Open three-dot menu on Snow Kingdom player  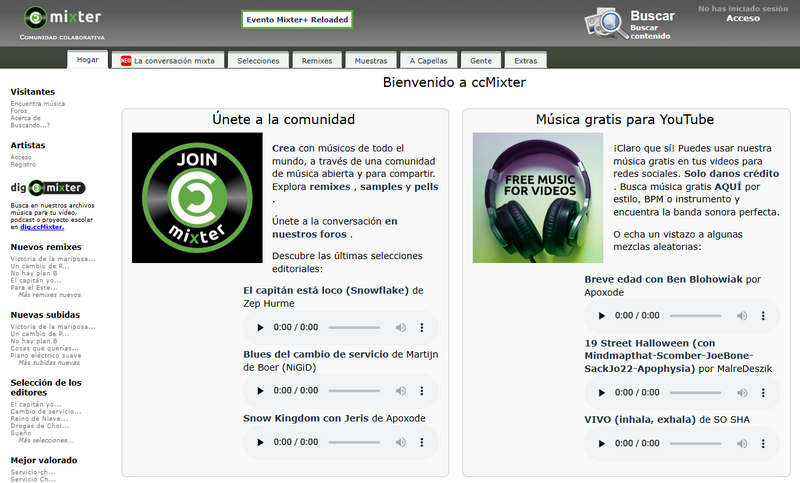point(422,442)
